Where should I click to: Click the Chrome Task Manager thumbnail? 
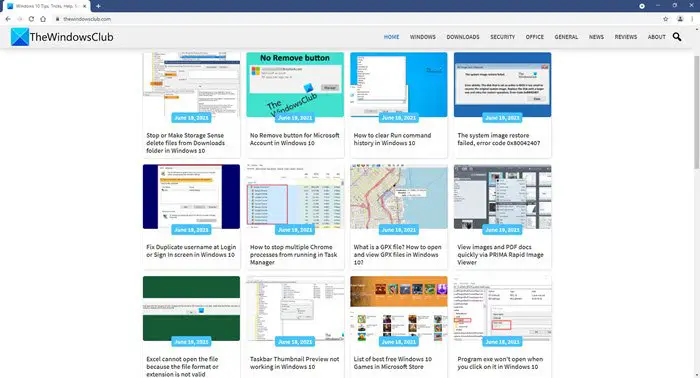(295, 196)
